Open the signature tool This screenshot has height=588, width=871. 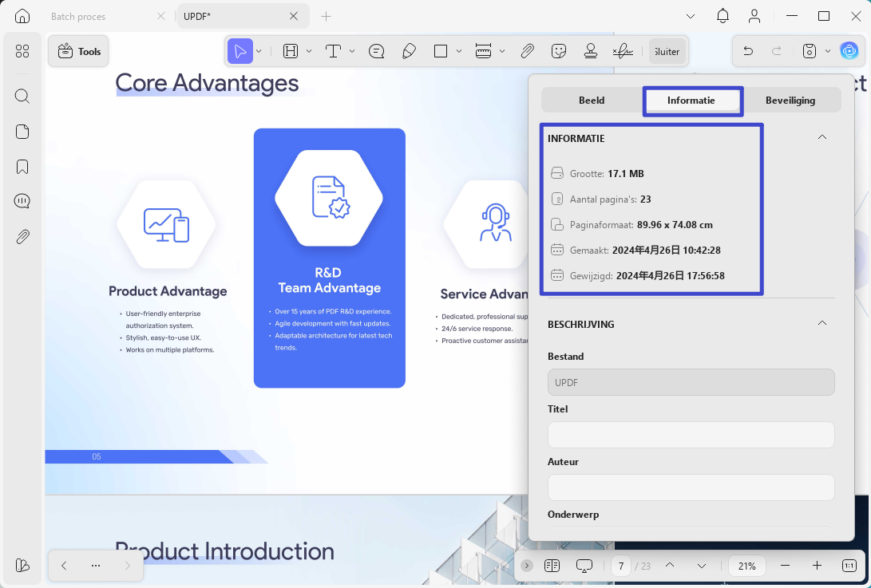pyautogui.click(x=623, y=52)
